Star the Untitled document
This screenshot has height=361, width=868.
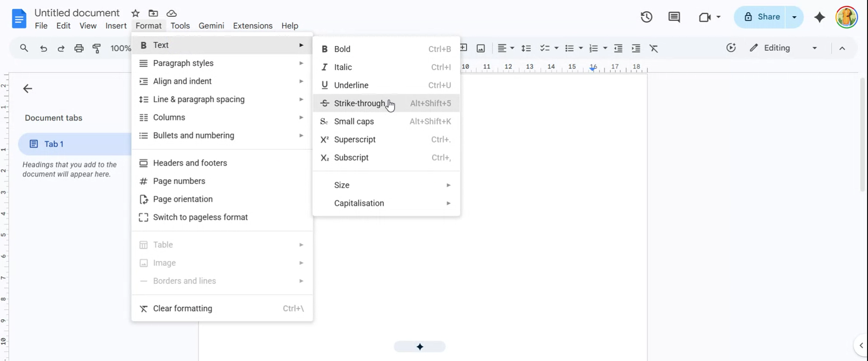tap(135, 13)
